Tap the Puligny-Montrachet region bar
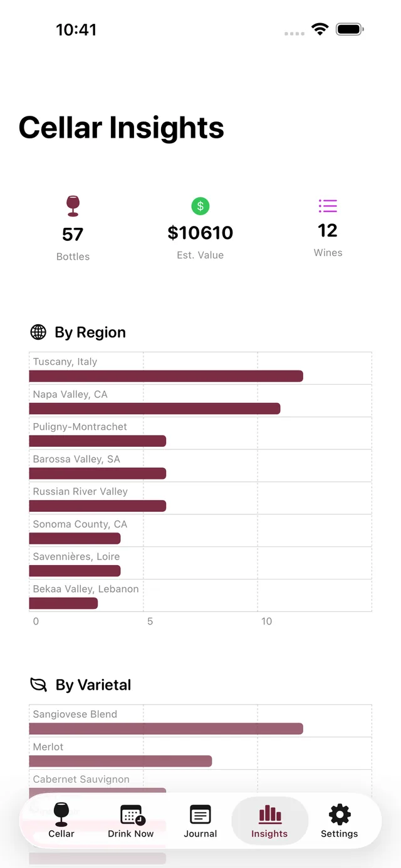 coord(98,441)
